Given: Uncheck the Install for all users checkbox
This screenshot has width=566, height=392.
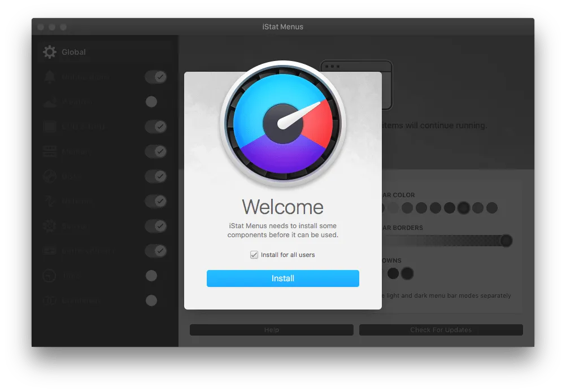Looking at the screenshot, I should 254,255.
